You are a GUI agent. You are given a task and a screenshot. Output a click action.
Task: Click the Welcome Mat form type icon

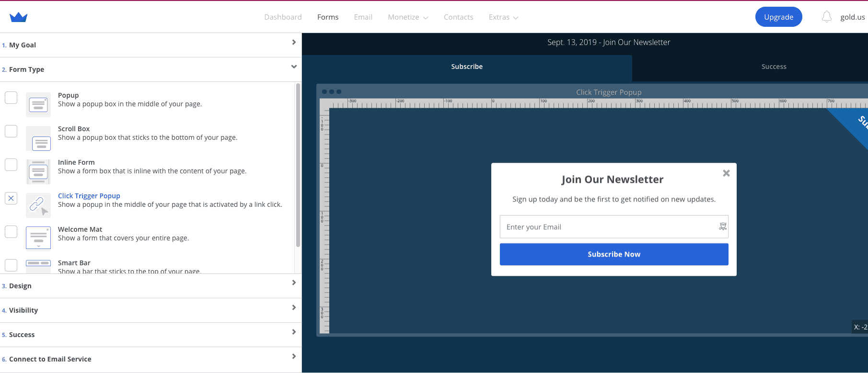click(38, 238)
